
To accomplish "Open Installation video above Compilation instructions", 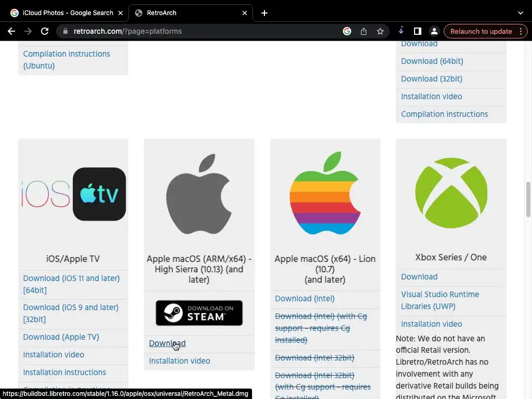I will coord(432,96).
